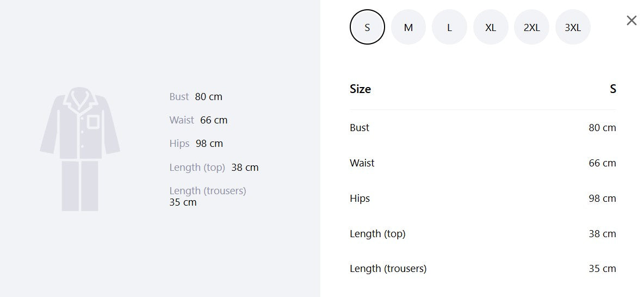
Task: Click the Length (trousers) table row
Action: tap(482, 268)
